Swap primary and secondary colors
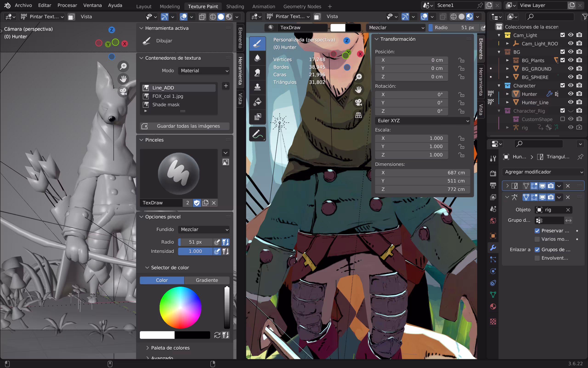588x368 pixels. [x=217, y=335]
